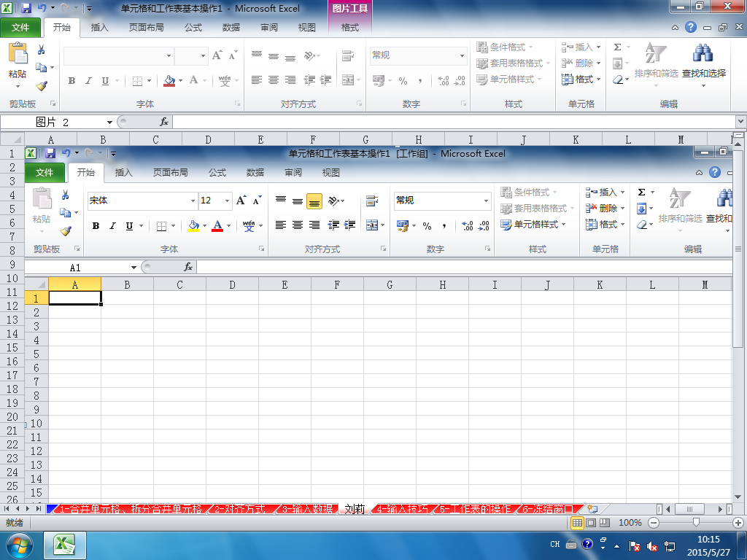The image size is (747, 560).
Task: Open the font name dropdown in the main ribbon
Action: pos(169,55)
